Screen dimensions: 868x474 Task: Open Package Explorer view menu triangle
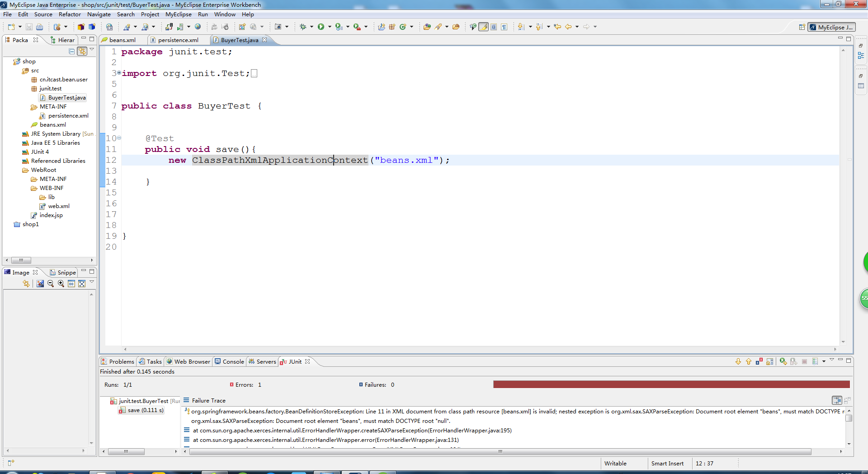point(92,49)
